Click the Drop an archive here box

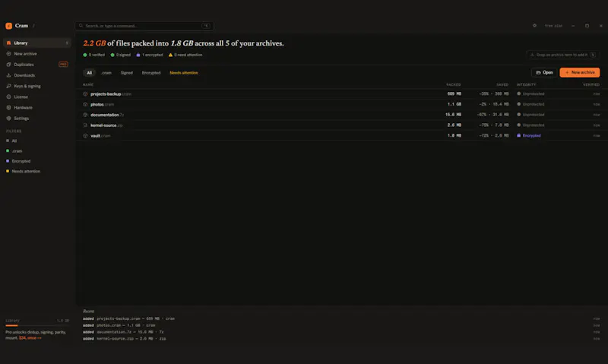pos(562,55)
